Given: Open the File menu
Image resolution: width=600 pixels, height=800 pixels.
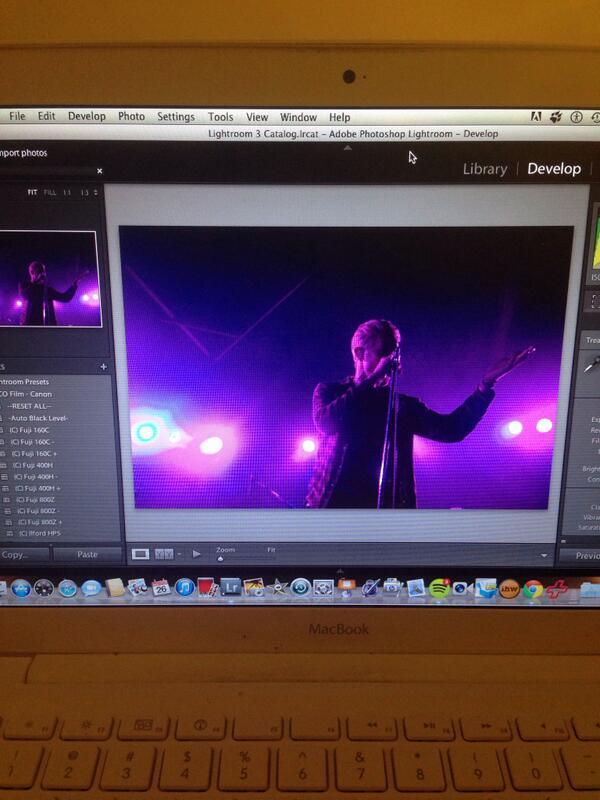Looking at the screenshot, I should click(17, 116).
